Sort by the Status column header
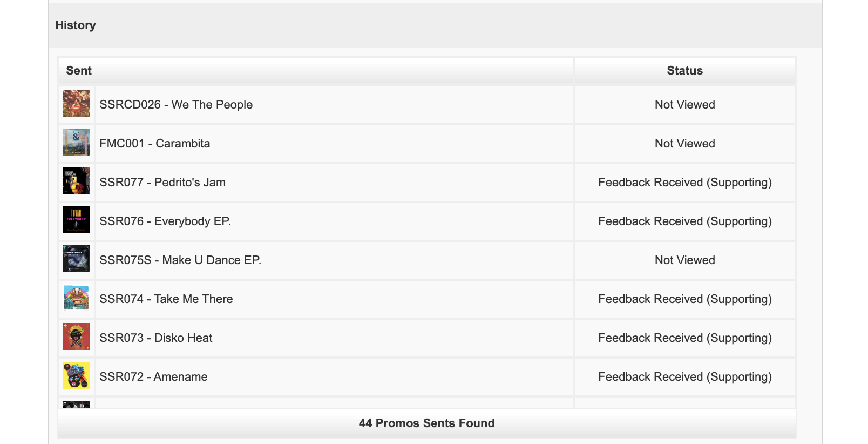Image resolution: width=868 pixels, height=444 pixels. 684,71
